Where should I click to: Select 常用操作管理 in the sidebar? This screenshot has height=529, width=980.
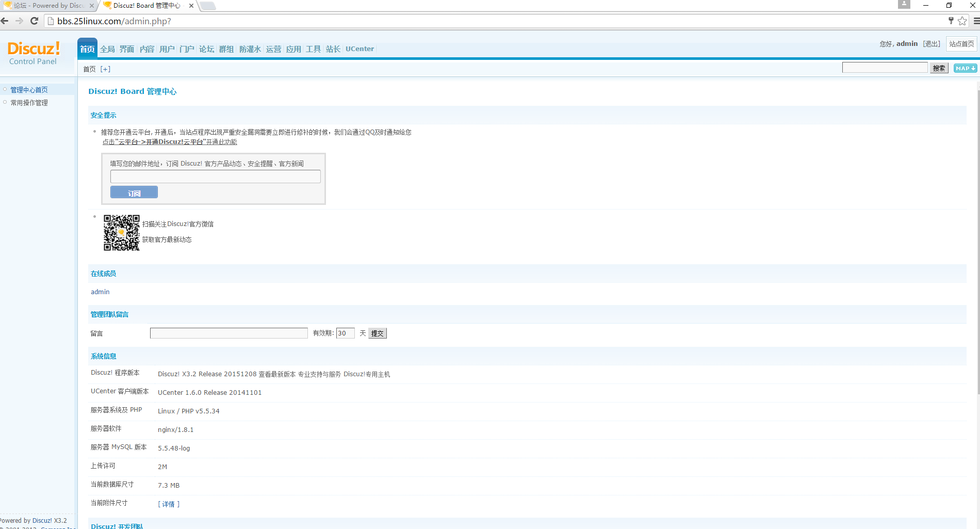(x=29, y=103)
